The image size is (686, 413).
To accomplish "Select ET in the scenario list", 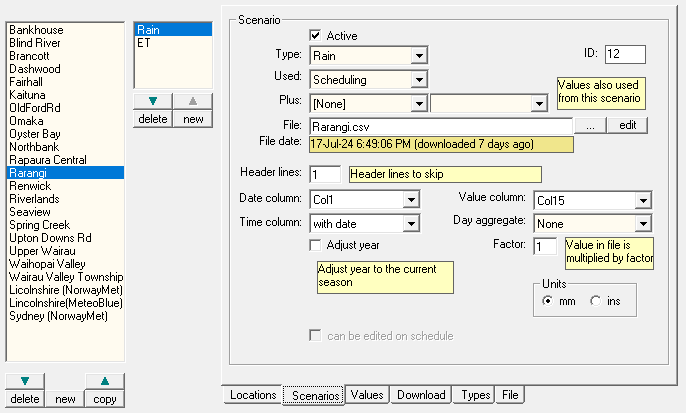I will click(144, 44).
